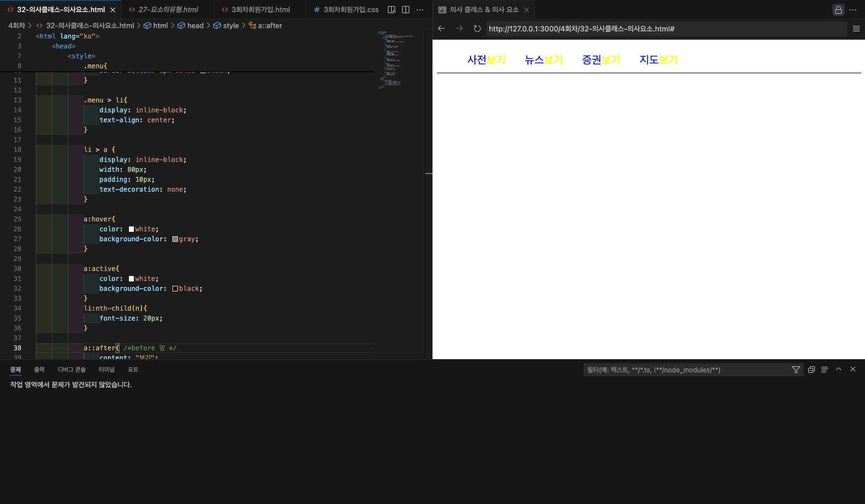Close the 32-의사클래스-의사요소.html editor tab
Screen dimensions: 865x504
pos(112,10)
